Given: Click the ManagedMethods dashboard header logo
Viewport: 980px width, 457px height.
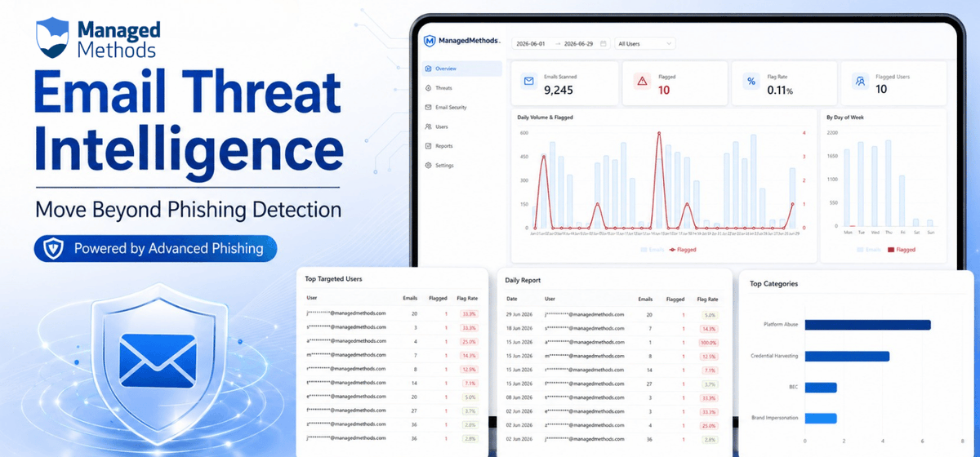Looking at the screenshot, I should [x=462, y=42].
